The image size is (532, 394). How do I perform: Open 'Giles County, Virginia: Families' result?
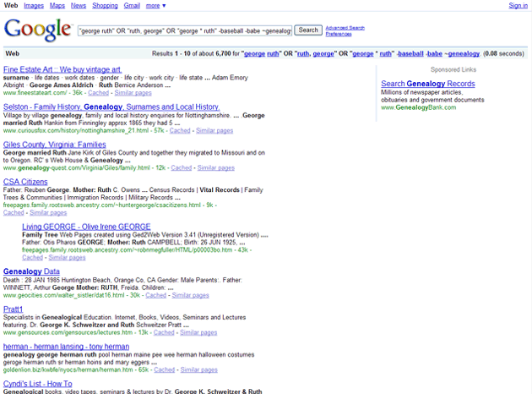pos(54,145)
